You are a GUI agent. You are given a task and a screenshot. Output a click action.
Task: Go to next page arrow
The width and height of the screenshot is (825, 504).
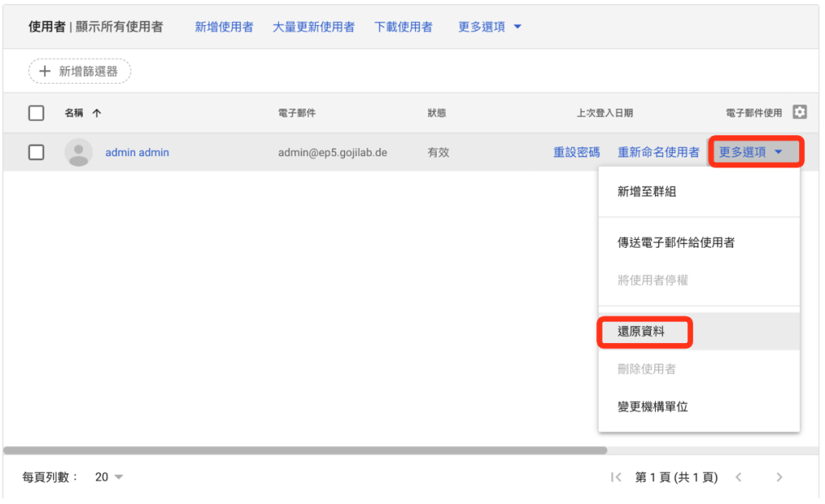click(x=779, y=477)
